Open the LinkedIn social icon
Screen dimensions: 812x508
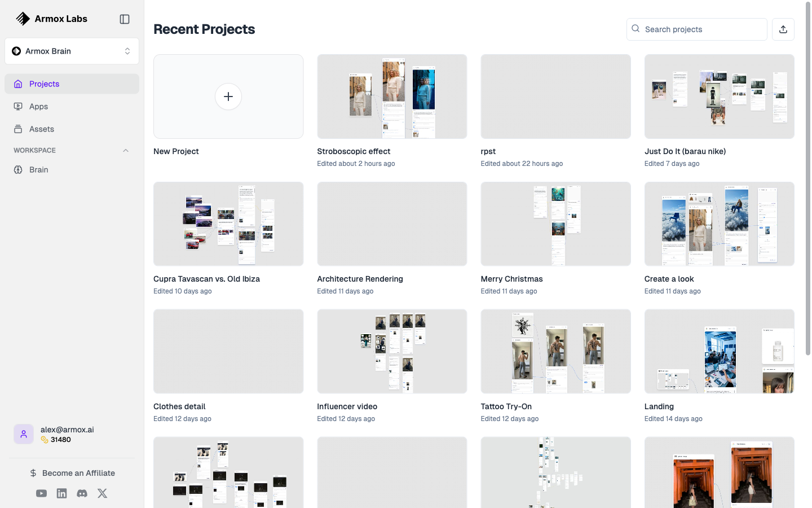click(62, 493)
